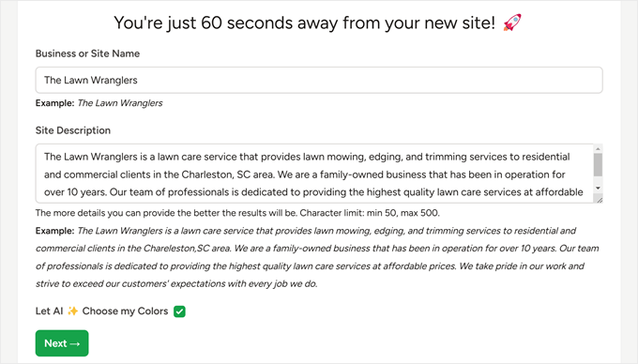This screenshot has height=364, width=638.
Task: Focus the Business or Site Name field
Action: click(319, 80)
